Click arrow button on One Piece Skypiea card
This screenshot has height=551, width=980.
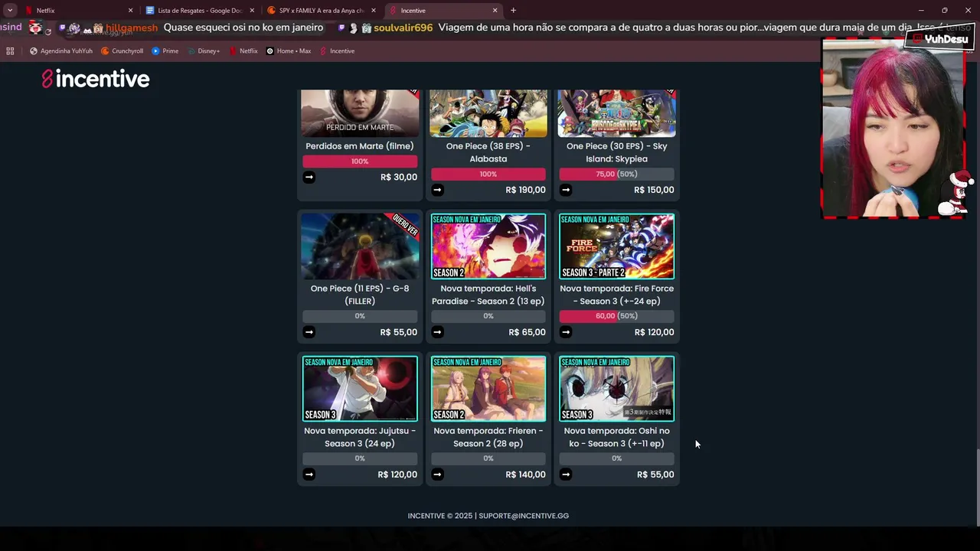[566, 190]
